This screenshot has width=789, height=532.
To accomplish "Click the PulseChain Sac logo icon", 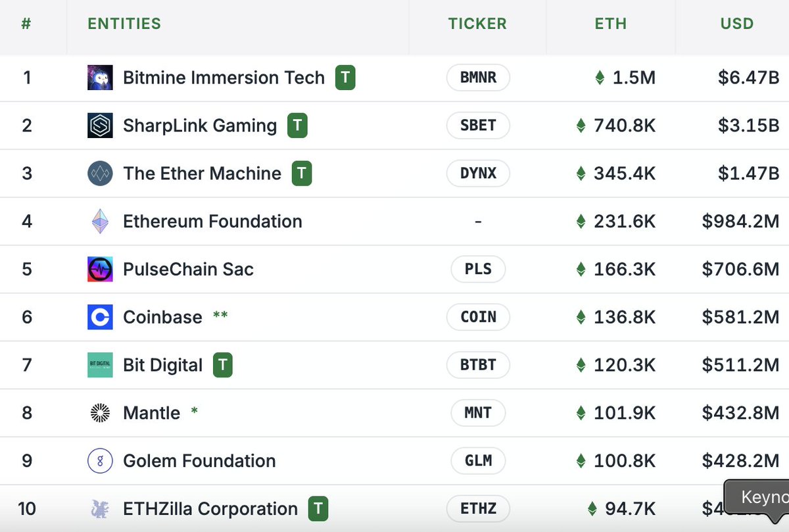I will click(100, 270).
